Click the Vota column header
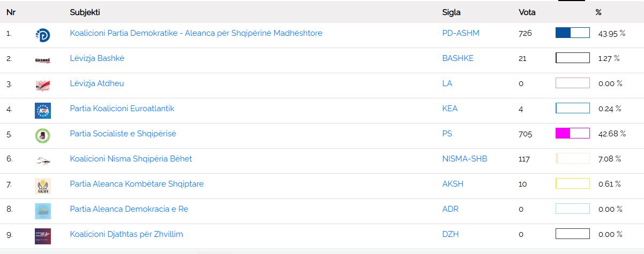644x254 pixels. [x=527, y=12]
